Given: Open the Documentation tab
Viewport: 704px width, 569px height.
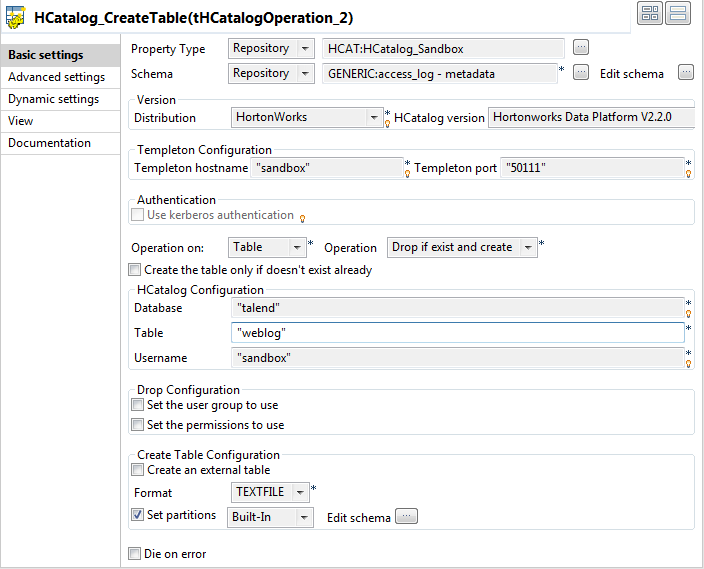Looking at the screenshot, I should point(49,143).
